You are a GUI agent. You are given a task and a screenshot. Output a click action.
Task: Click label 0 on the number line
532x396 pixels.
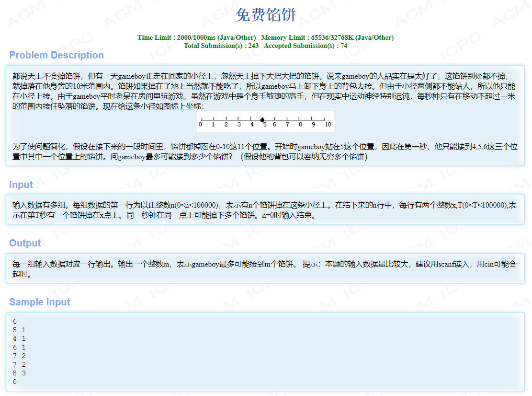[200, 125]
